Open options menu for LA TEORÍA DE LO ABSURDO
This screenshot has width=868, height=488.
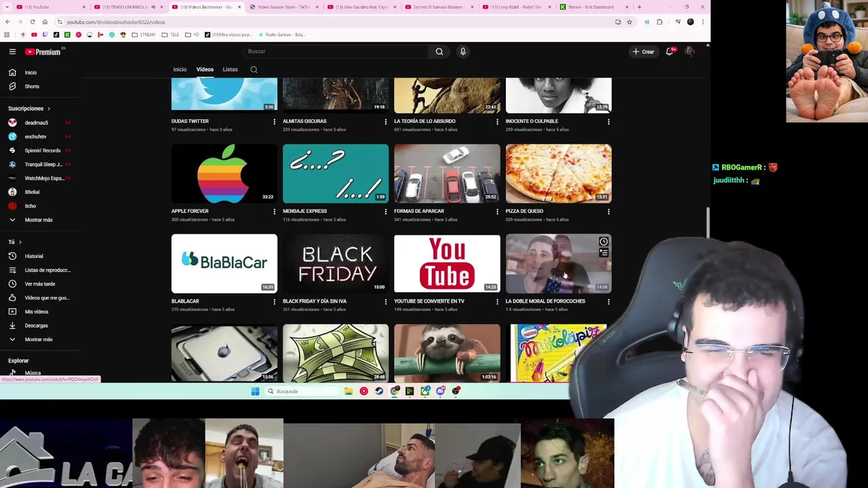click(497, 121)
